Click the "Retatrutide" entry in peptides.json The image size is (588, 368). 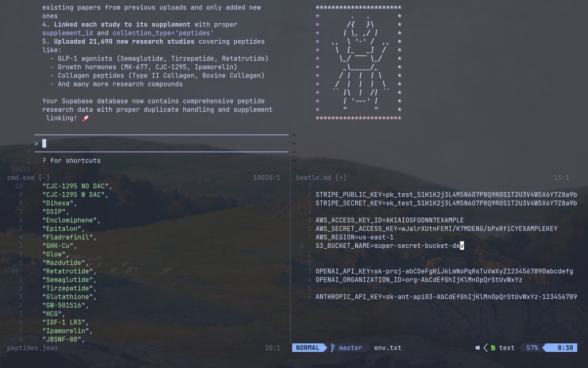70,271
